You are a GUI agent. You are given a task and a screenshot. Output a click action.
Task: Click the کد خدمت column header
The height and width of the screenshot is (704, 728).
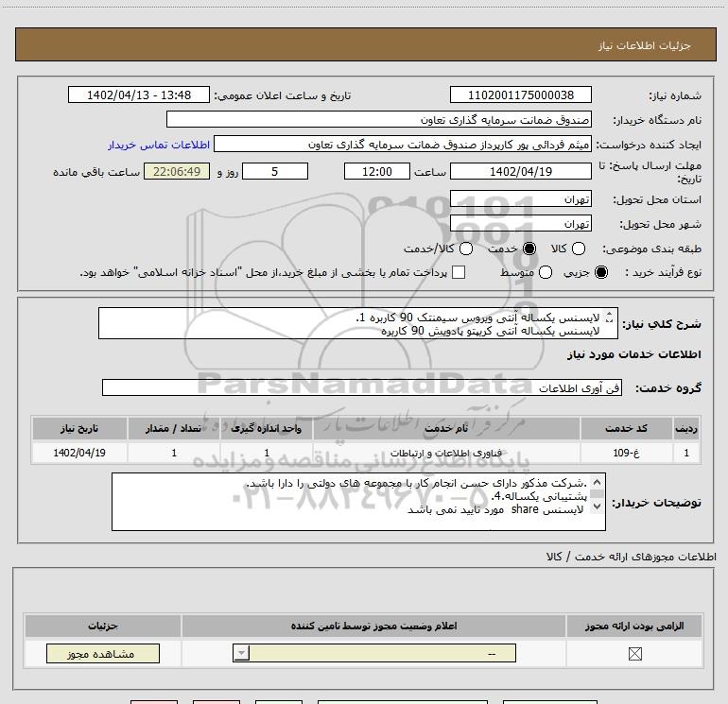626,428
